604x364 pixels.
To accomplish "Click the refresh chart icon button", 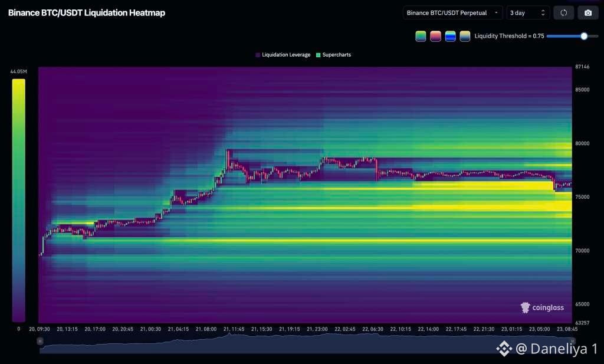I will pyautogui.click(x=563, y=13).
